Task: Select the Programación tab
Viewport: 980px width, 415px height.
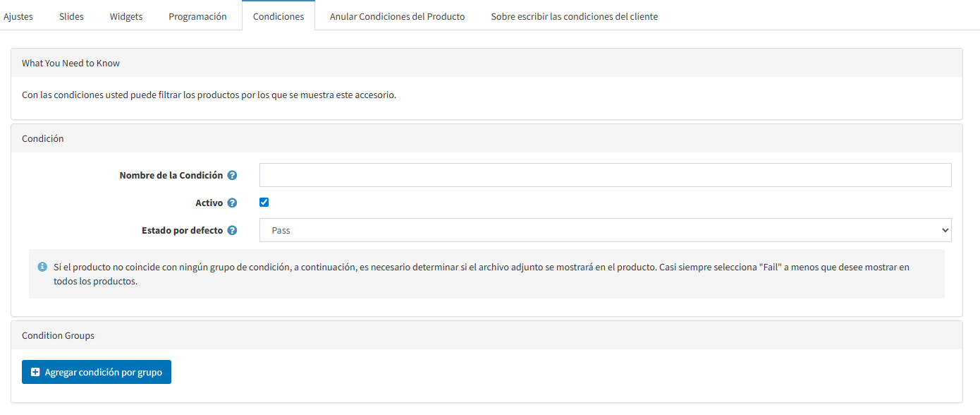Action: tap(197, 16)
